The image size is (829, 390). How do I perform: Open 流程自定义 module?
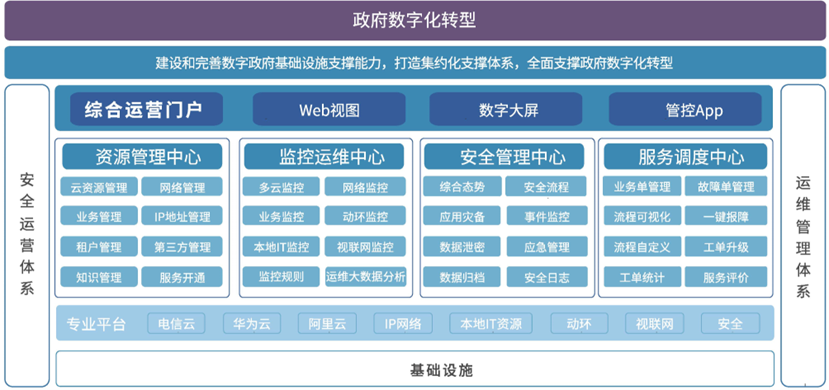[642, 246]
